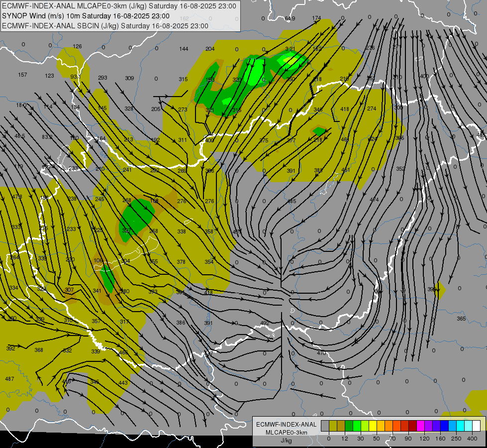Pick the white legend swatch at scale end

coord(477,426)
